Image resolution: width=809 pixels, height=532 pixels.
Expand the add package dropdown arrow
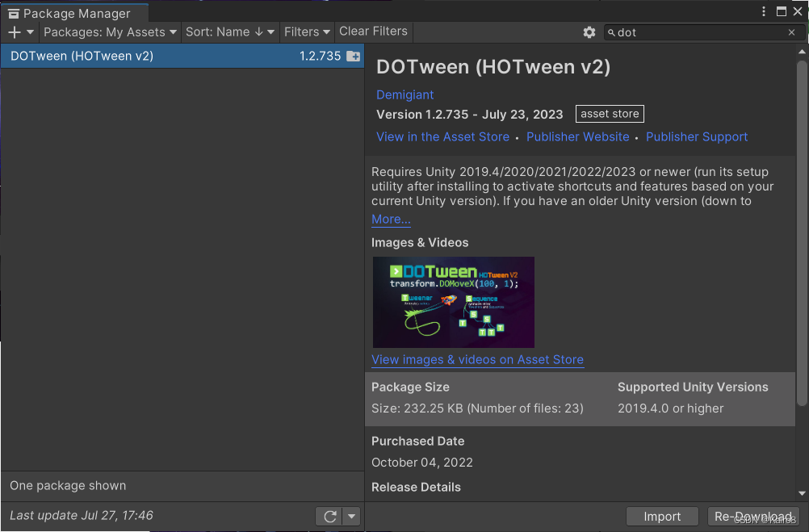point(31,32)
